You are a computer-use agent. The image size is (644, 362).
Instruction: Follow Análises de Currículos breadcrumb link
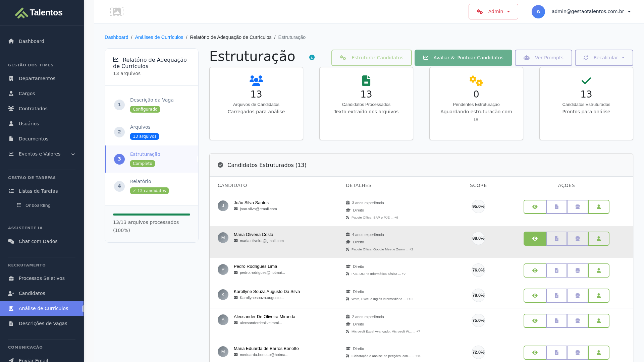[159, 37]
